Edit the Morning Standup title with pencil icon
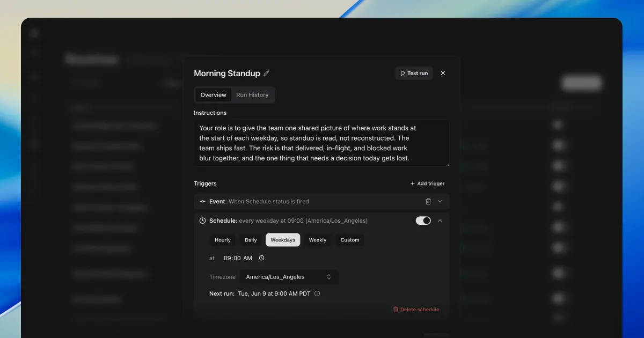 [x=267, y=74]
